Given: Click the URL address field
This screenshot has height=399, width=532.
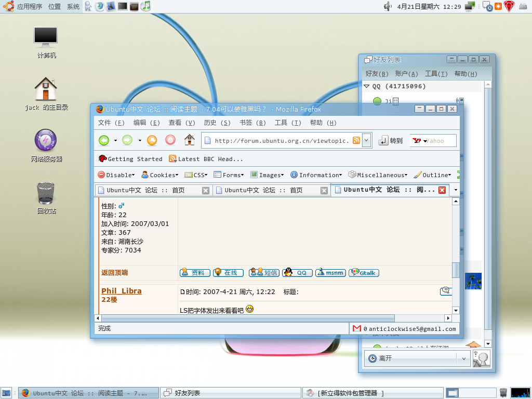Looking at the screenshot, I should point(282,140).
